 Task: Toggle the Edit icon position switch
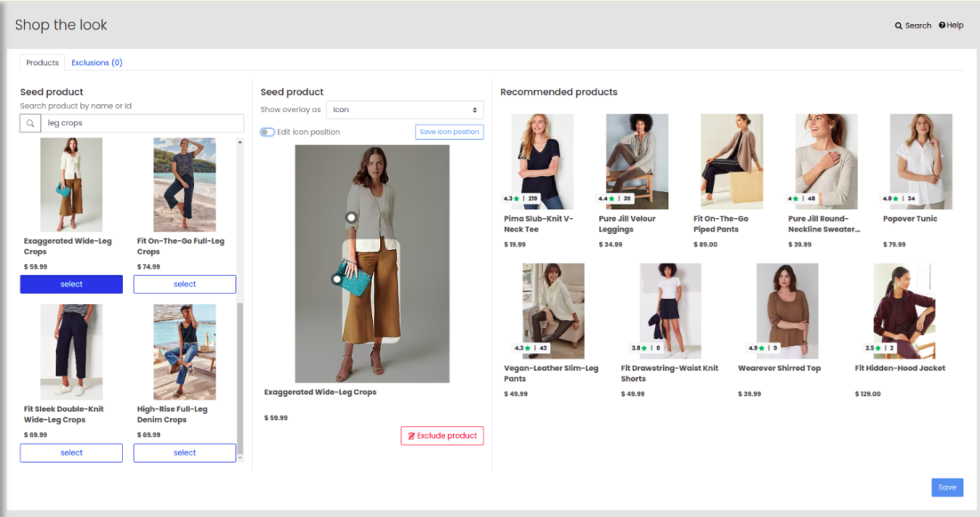pyautogui.click(x=267, y=132)
